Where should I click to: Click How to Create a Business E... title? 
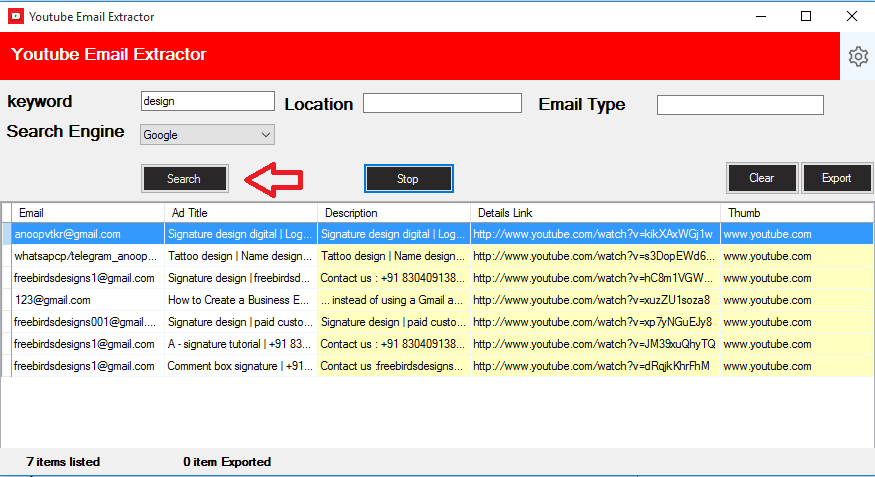click(x=241, y=300)
